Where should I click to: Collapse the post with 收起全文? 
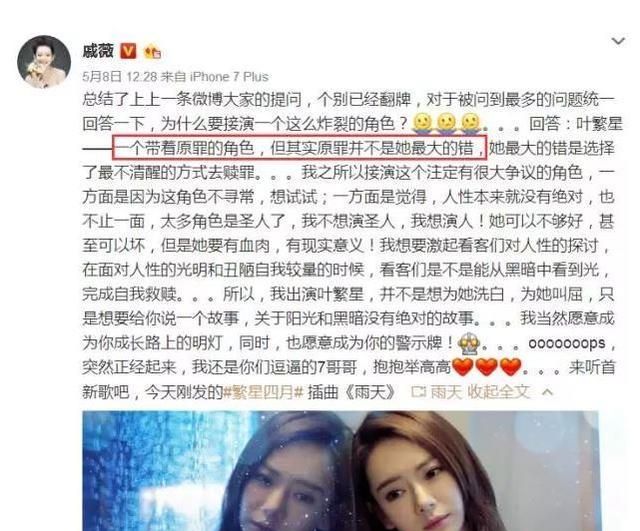[x=498, y=392]
